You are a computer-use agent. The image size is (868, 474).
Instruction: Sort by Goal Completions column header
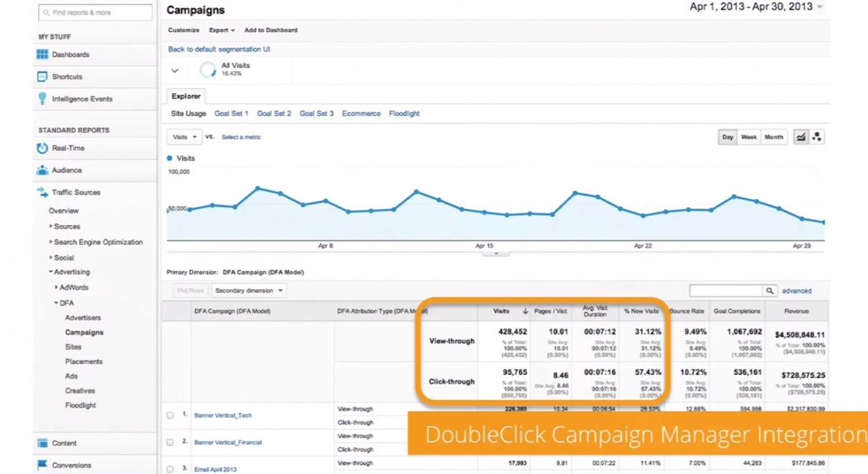(737, 311)
